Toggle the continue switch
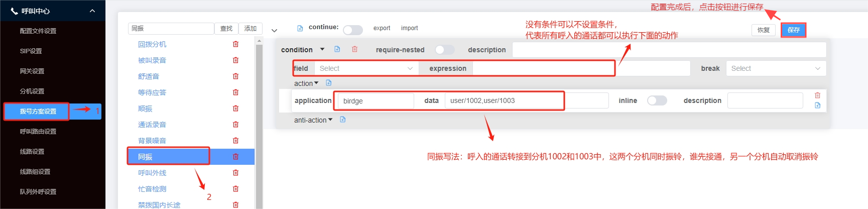 (x=353, y=30)
